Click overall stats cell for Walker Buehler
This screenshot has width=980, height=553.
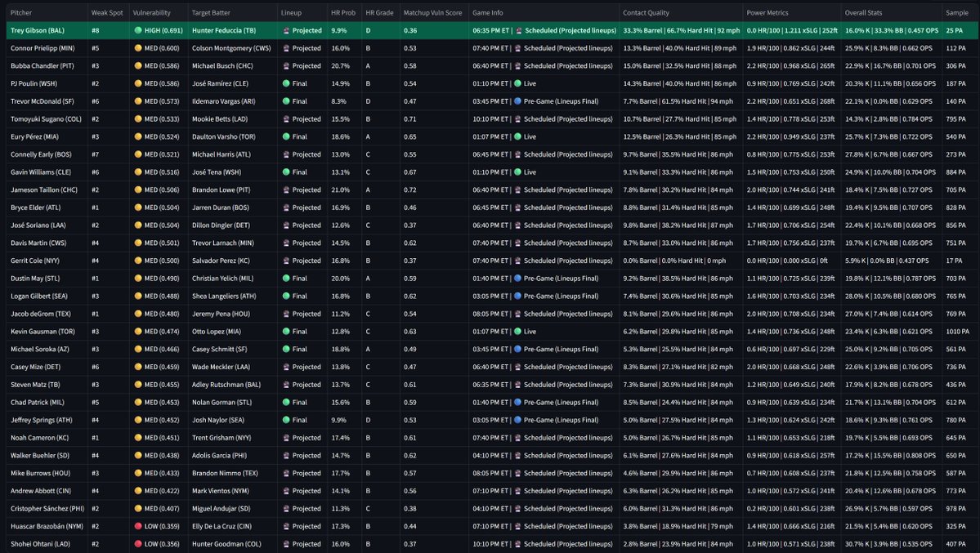click(x=891, y=456)
